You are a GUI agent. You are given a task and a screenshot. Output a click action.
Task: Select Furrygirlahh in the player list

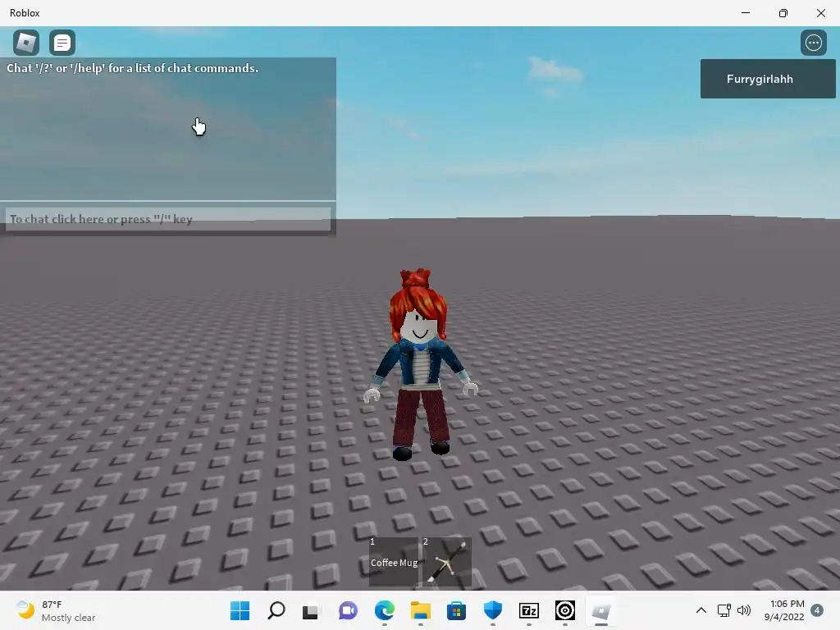coord(767,79)
